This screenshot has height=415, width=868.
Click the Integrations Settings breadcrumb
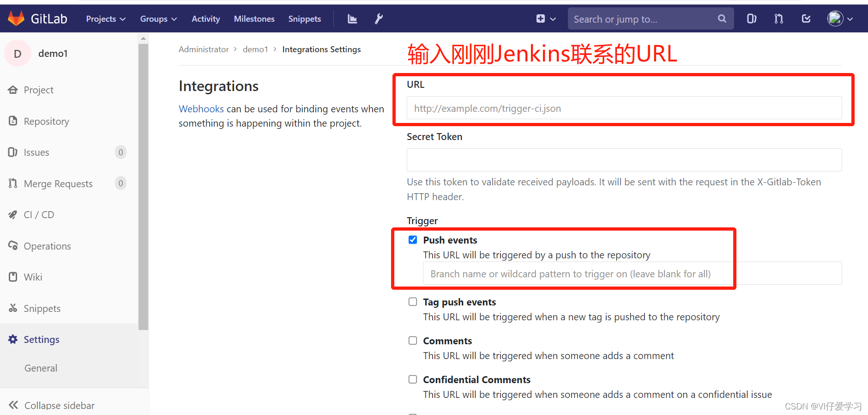click(x=322, y=49)
